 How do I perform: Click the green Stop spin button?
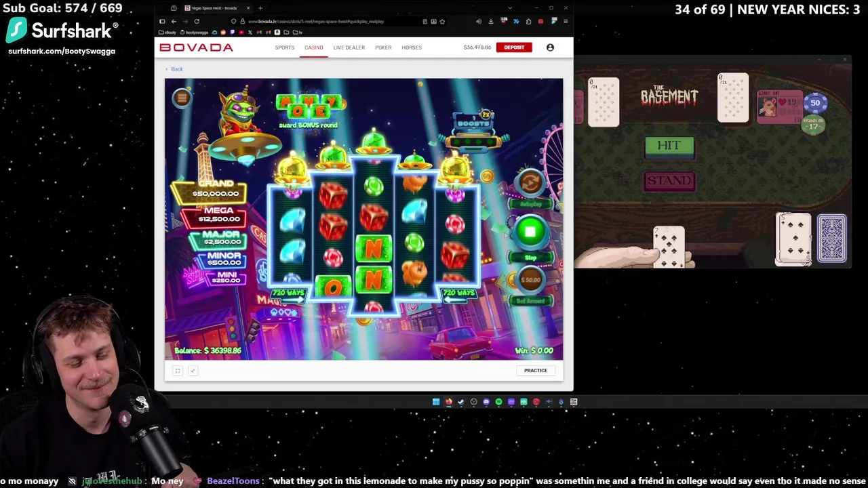[x=530, y=232]
